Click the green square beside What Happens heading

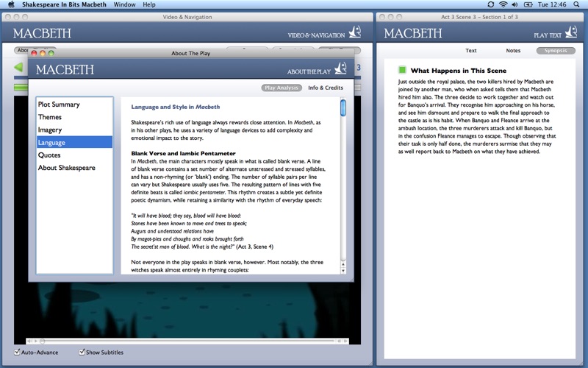[402, 70]
